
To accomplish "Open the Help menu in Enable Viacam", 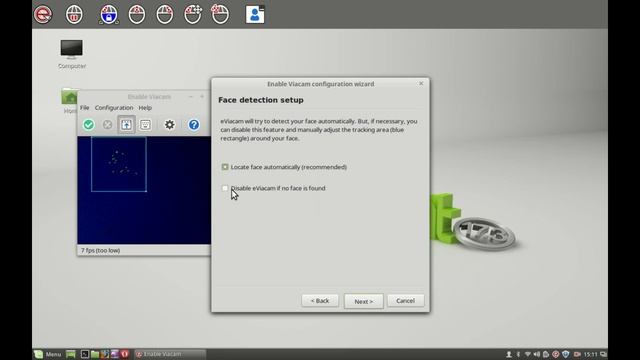I will (x=145, y=108).
